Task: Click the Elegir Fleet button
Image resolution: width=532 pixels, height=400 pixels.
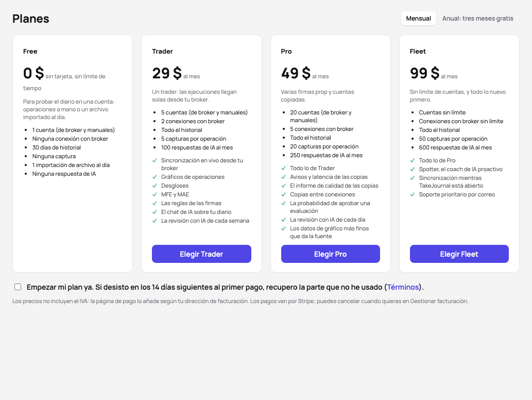Action: [459, 254]
